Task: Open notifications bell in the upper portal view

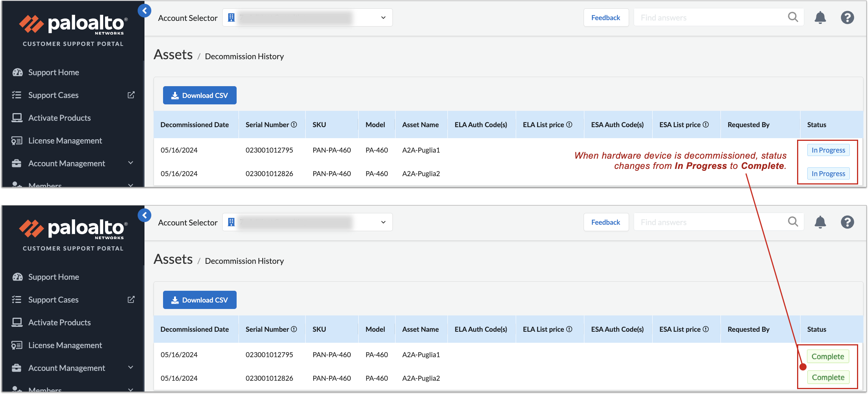Action: [x=820, y=17]
